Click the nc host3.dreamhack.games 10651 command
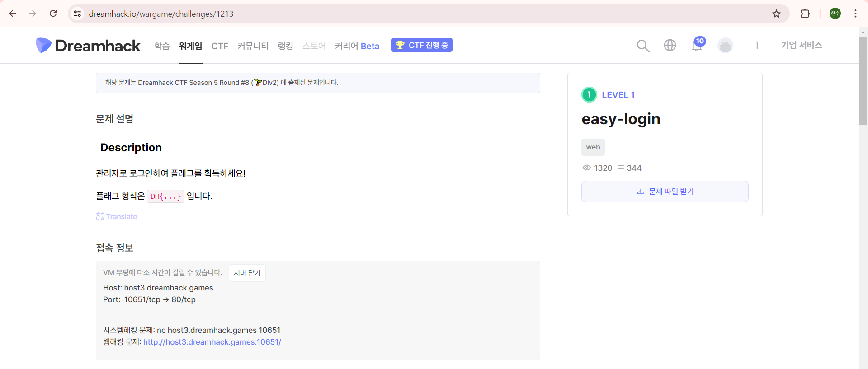868x369 pixels. (219, 330)
